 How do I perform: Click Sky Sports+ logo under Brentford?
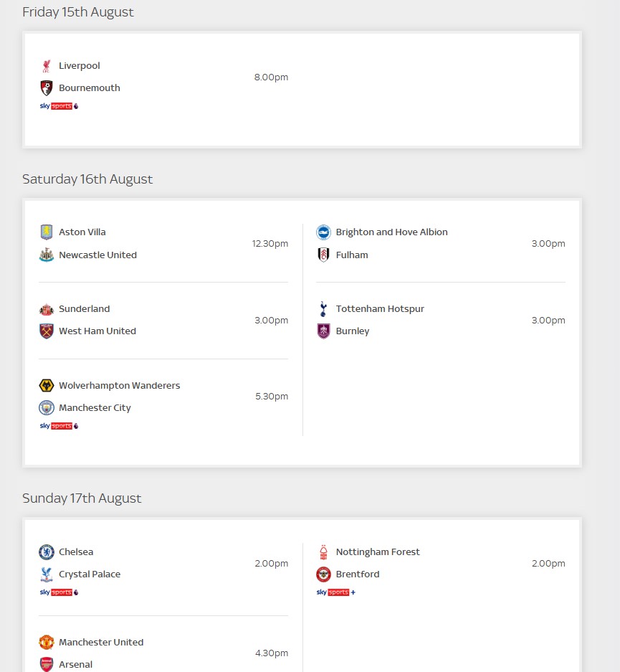(x=336, y=592)
